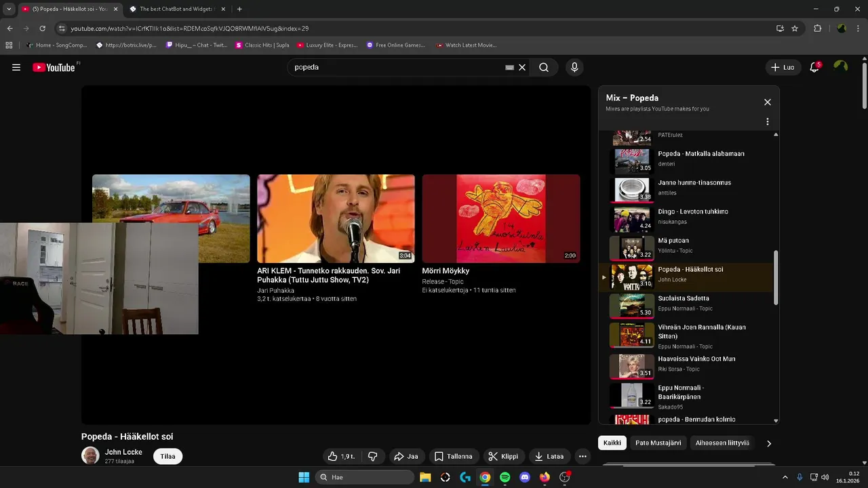The height and width of the screenshot is (488, 868).
Task: Dislike the video with thumbs down
Action: coord(372,456)
